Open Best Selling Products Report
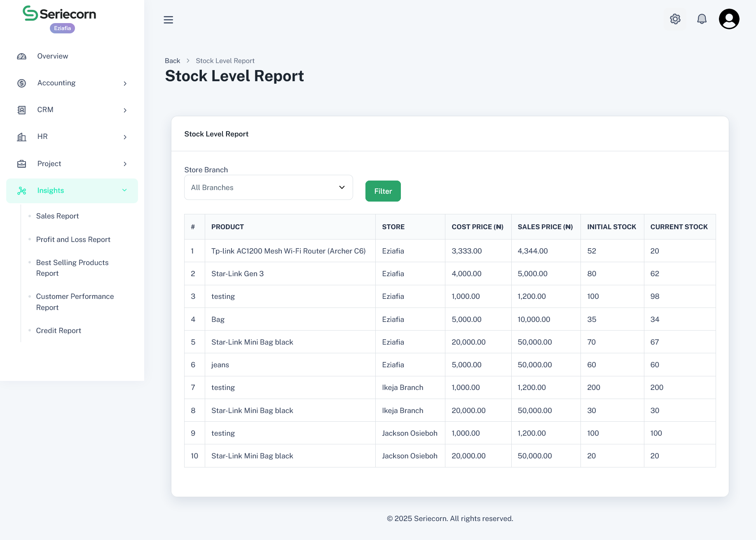Screen dimensions: 756x540 pos(72,268)
